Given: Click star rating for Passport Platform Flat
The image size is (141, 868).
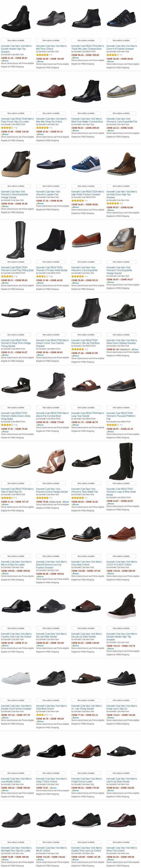Looking at the screenshot, I should (113, 425).
